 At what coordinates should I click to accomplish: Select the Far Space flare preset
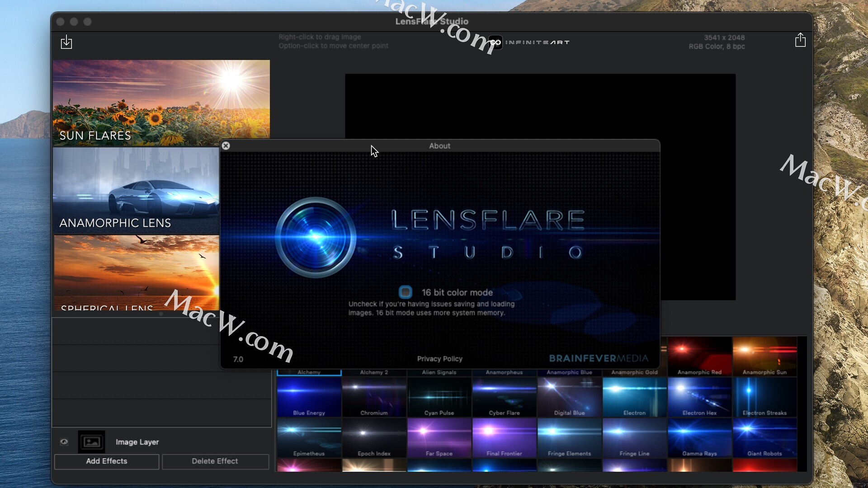pyautogui.click(x=439, y=438)
